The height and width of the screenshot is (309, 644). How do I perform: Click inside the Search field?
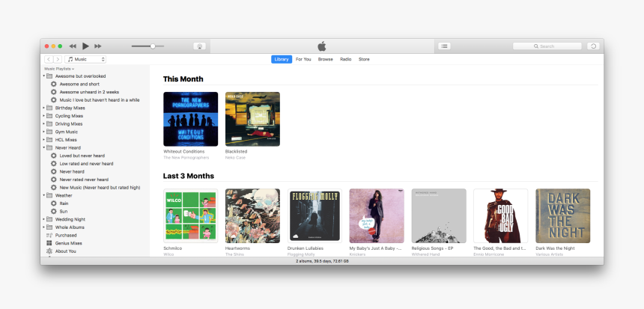coord(547,46)
